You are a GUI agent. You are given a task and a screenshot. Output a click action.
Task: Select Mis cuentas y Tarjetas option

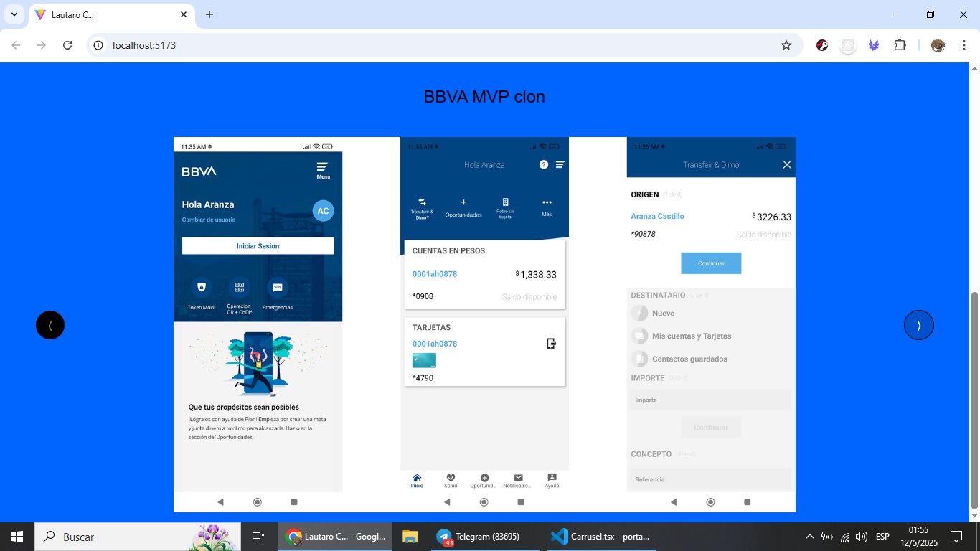692,336
